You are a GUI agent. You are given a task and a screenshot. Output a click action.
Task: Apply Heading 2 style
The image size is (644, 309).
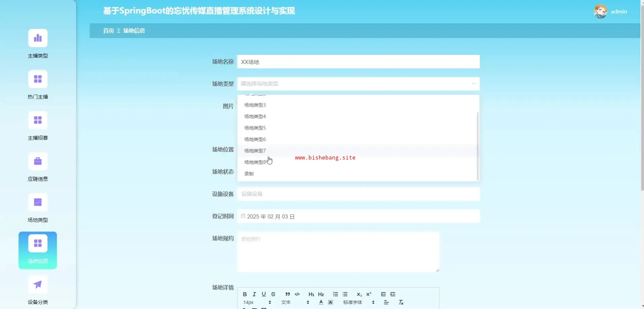(321, 294)
